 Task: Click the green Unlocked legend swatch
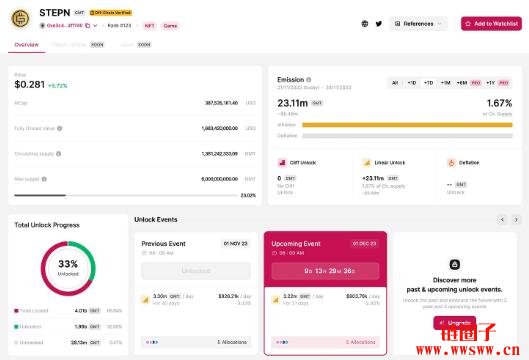tap(16, 327)
